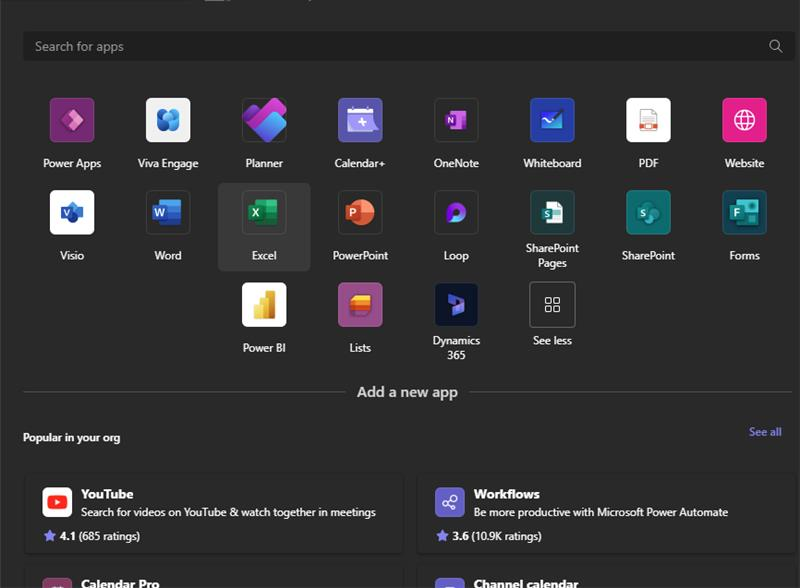Select the Workflows logo icon
This screenshot has height=588, width=800.
449,502
